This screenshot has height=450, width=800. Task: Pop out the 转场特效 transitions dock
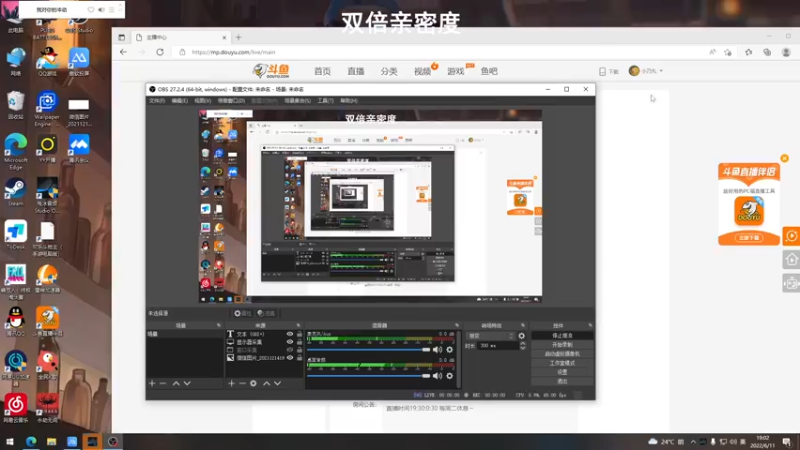point(523,326)
